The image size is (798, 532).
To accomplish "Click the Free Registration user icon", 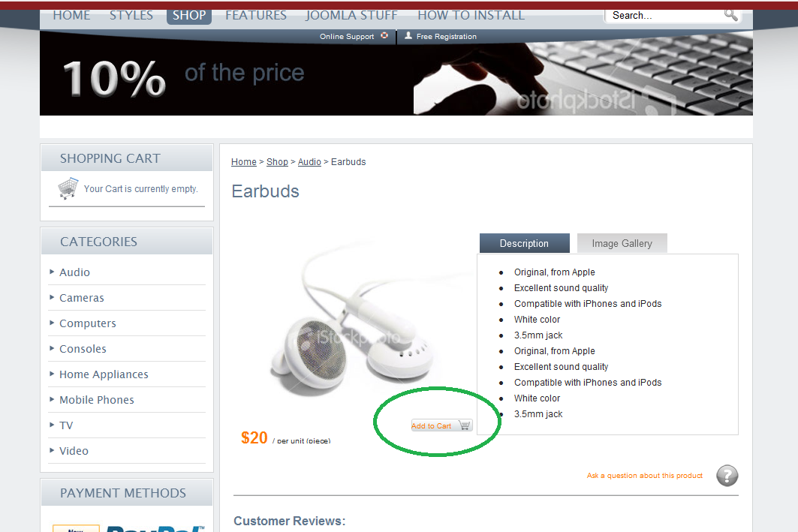I will pos(408,35).
